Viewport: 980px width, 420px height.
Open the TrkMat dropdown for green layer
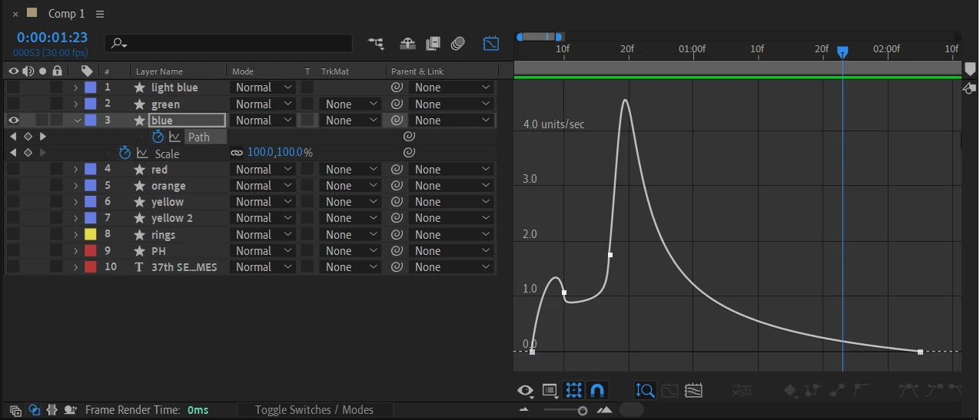[x=350, y=104]
